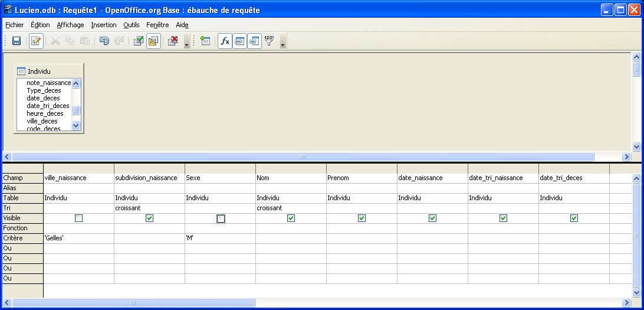
Task: Open the Outils menu
Action: [132, 25]
